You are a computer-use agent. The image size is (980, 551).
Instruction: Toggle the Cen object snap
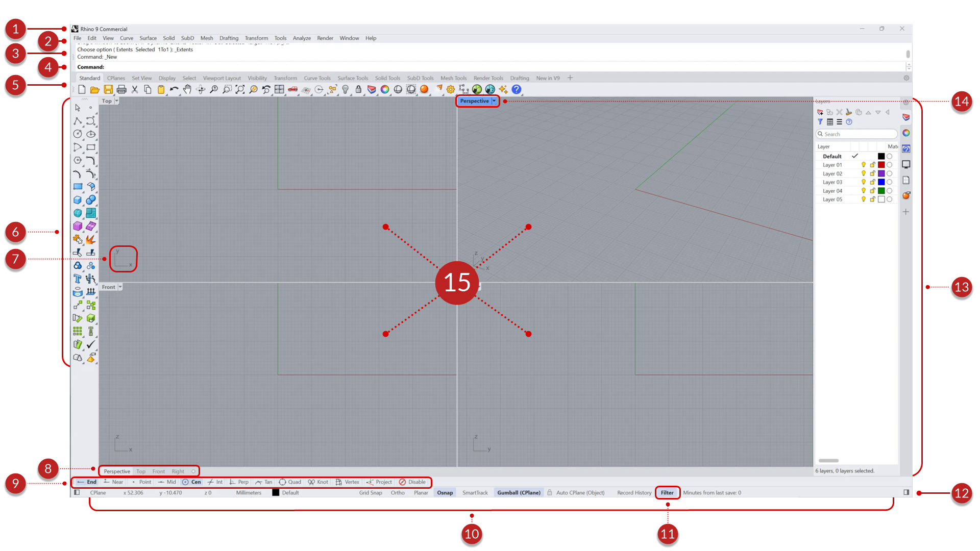click(x=191, y=482)
